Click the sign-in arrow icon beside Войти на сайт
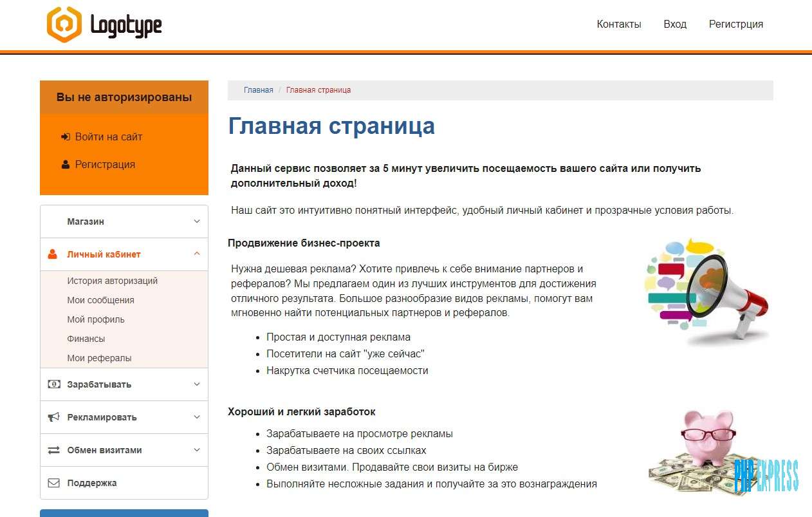 66,136
